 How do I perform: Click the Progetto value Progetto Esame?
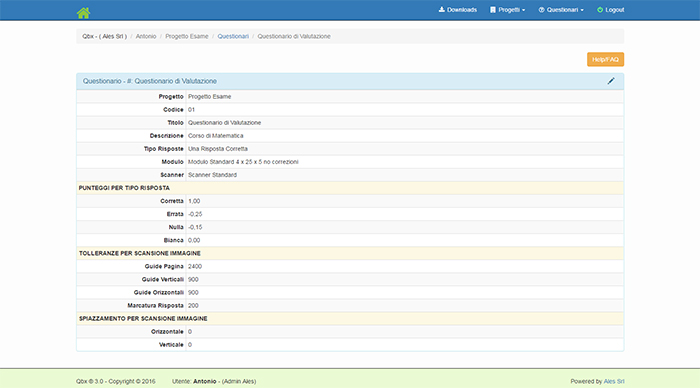click(209, 96)
